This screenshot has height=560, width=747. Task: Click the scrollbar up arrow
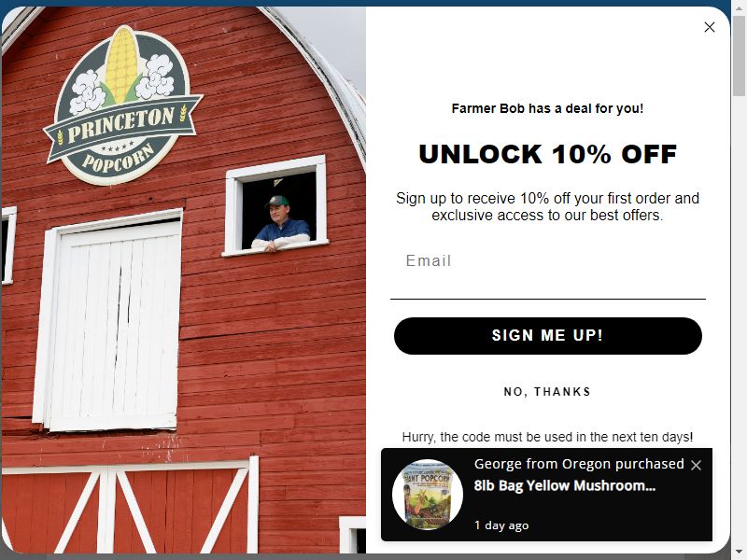(x=740, y=8)
